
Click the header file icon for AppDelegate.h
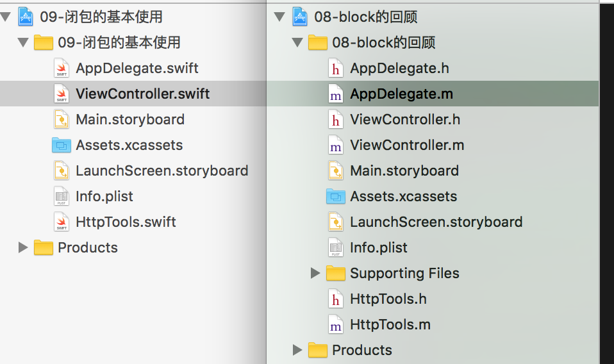tap(336, 69)
